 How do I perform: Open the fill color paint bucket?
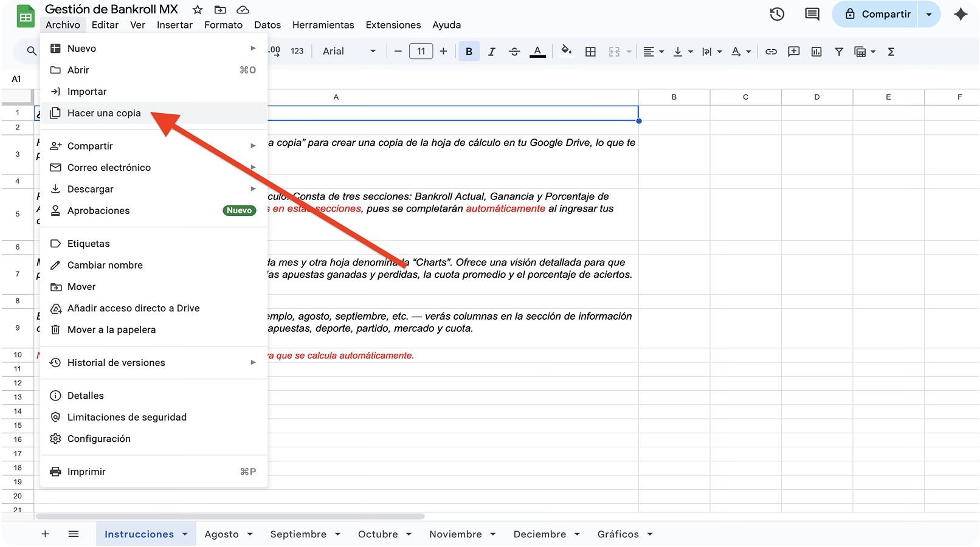(x=566, y=52)
